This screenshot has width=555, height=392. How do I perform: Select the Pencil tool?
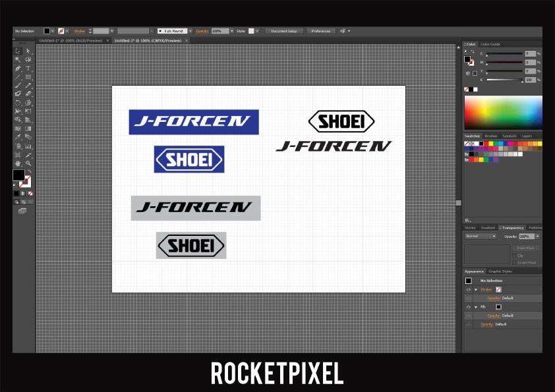point(28,85)
